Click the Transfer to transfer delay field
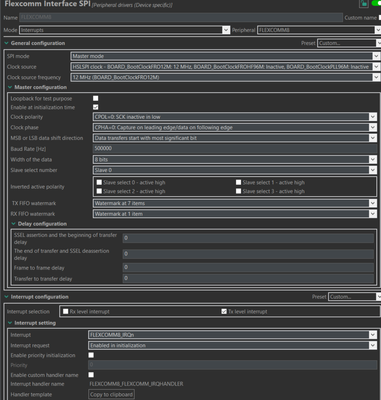381x400 pixels. tap(248, 278)
